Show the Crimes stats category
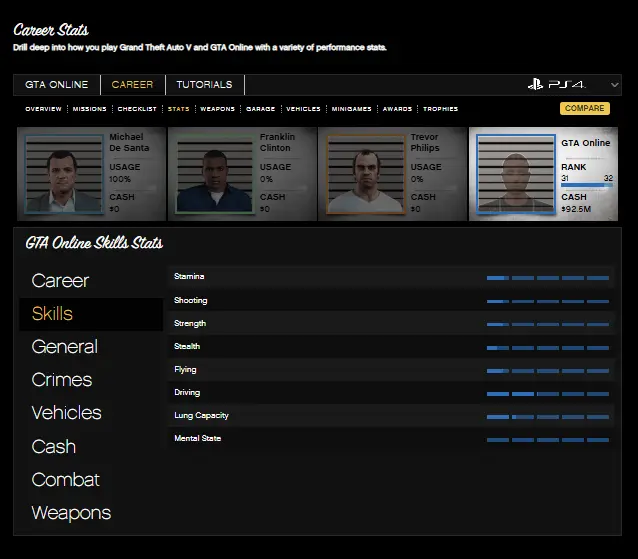 click(x=61, y=380)
